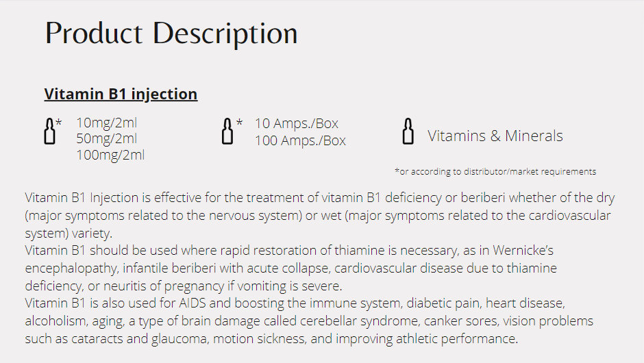Select the Vitamins & Minerals category label
The width and height of the screenshot is (644, 363).
pyautogui.click(x=495, y=136)
